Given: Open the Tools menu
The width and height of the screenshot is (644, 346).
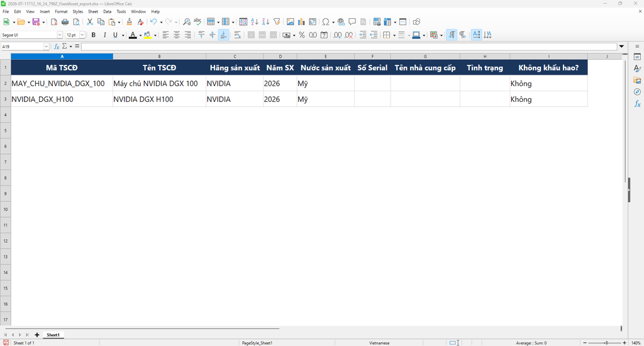Looking at the screenshot, I should [x=121, y=11].
